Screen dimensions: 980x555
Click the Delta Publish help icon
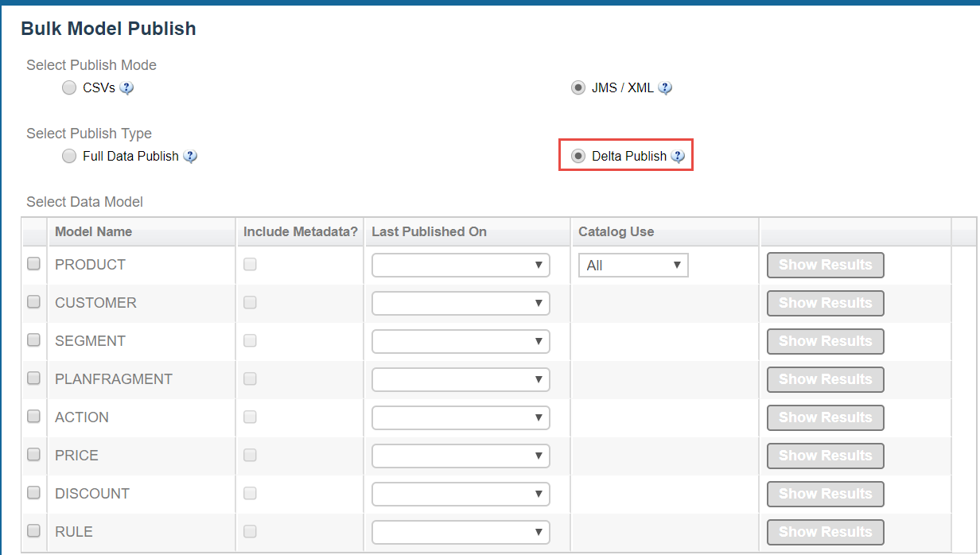678,157
